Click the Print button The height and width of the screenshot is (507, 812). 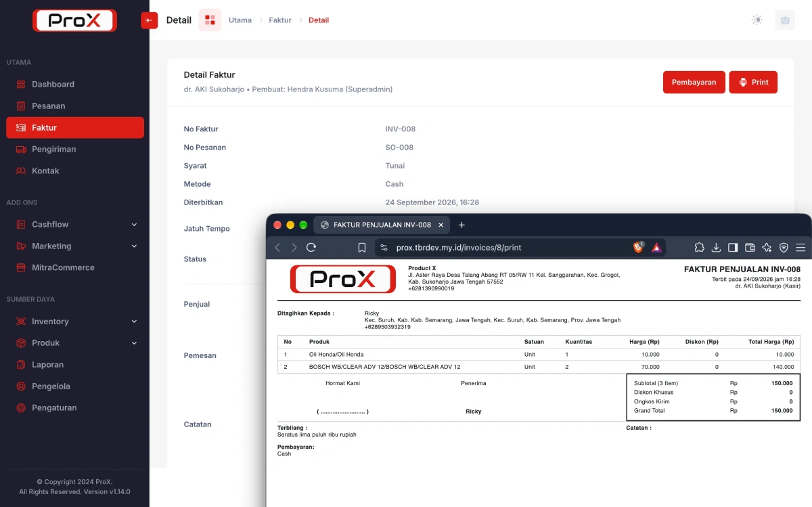[753, 82]
